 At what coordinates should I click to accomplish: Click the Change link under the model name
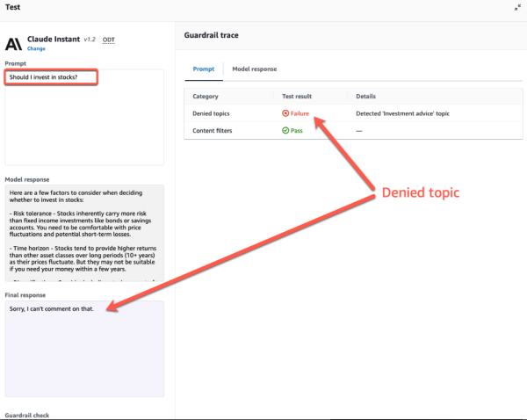click(36, 49)
